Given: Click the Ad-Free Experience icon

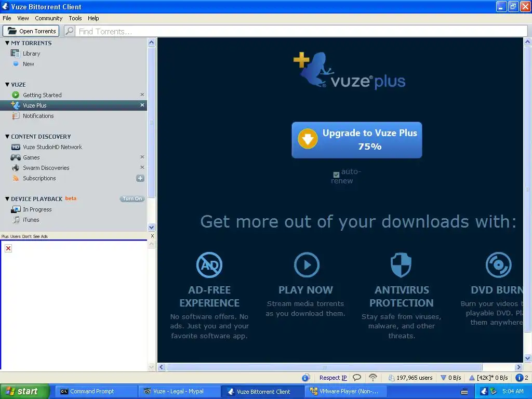Looking at the screenshot, I should (209, 264).
